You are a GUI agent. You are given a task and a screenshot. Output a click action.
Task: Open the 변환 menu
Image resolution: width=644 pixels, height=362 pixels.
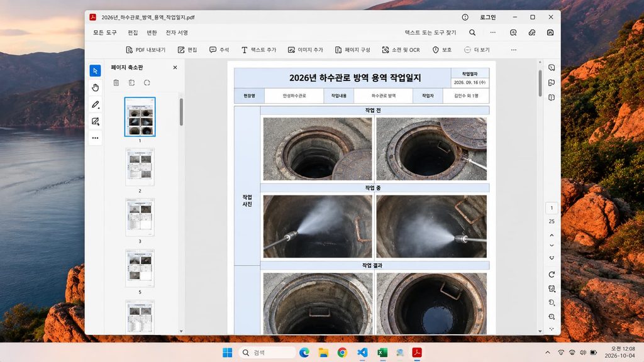[x=152, y=33]
